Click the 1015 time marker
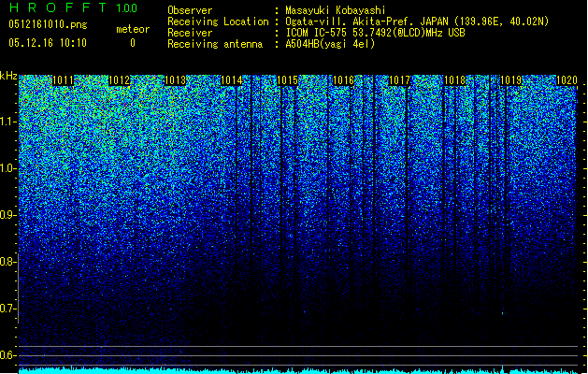 click(288, 80)
